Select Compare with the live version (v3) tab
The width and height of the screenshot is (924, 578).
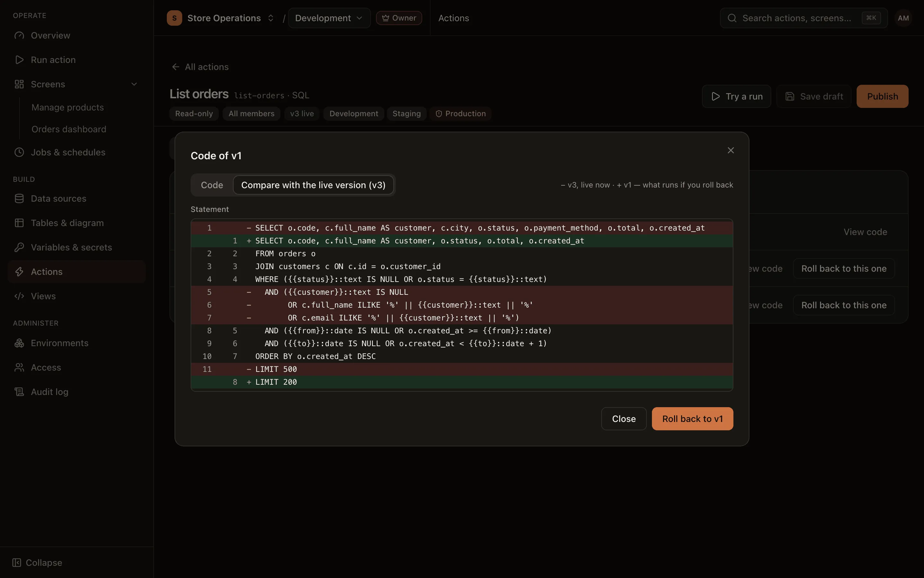point(313,185)
